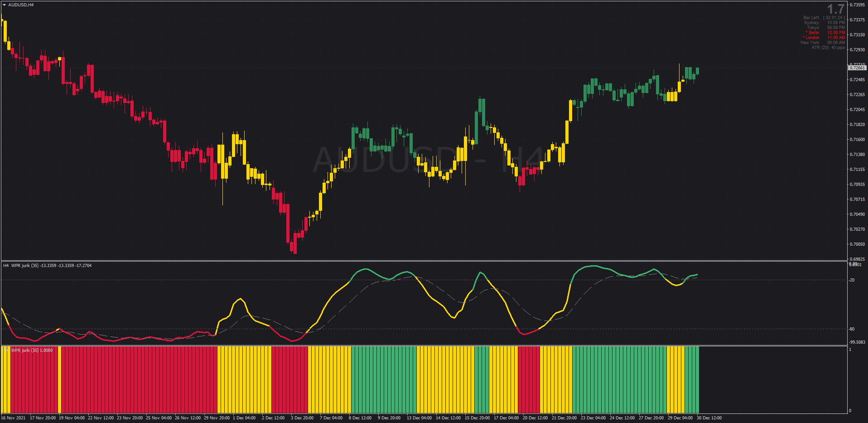Viewport: 868px width, 423px height.
Task: Click the 23 Dec 04:00 time label
Action: click(594, 418)
